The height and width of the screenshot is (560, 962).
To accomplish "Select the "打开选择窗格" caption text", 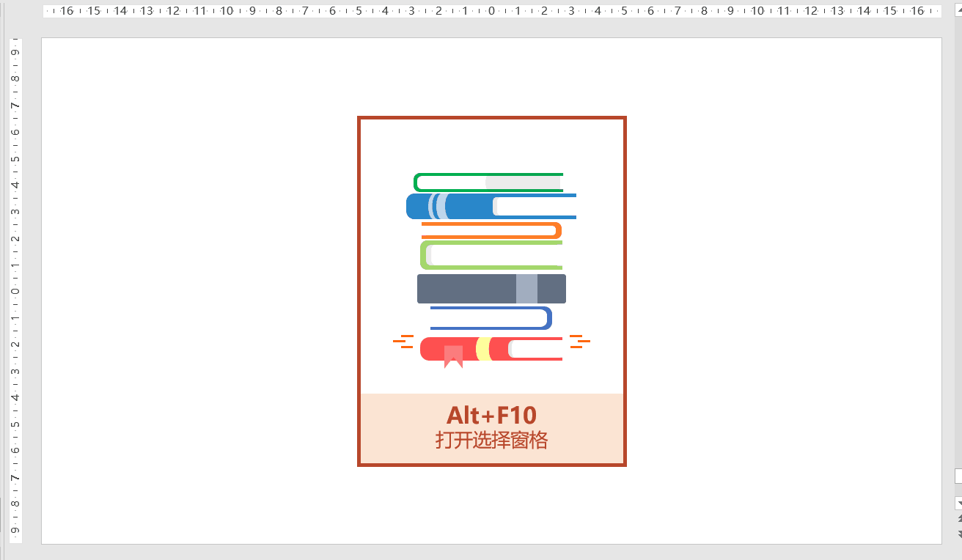I will pos(491,441).
